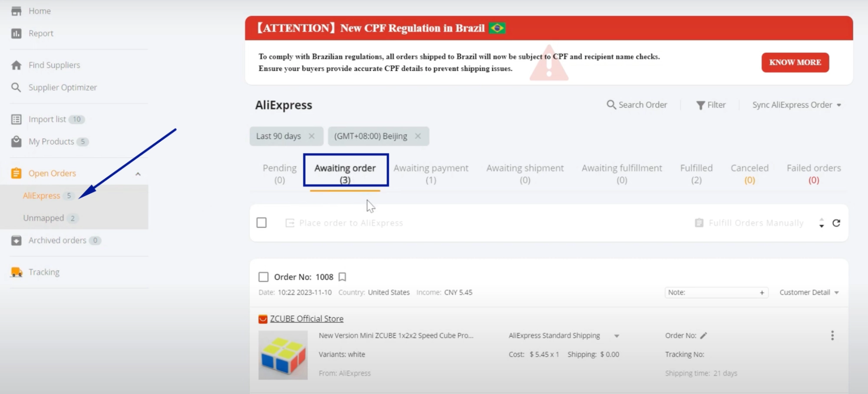
Task: Open the three-dot menu for cube product
Action: [832, 335]
